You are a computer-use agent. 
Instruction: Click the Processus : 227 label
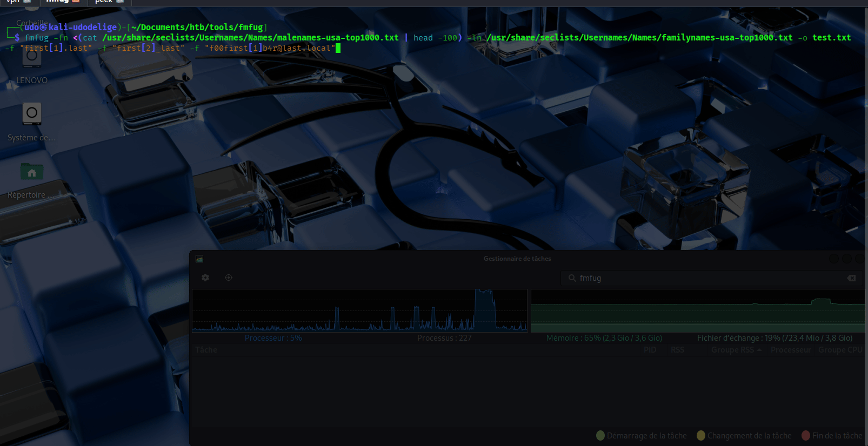coord(444,338)
